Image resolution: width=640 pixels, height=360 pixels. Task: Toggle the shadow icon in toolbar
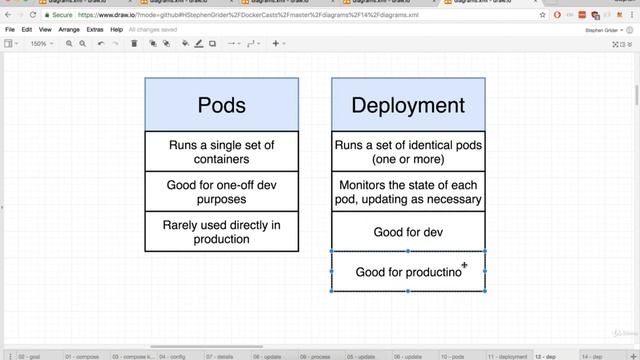coord(212,44)
